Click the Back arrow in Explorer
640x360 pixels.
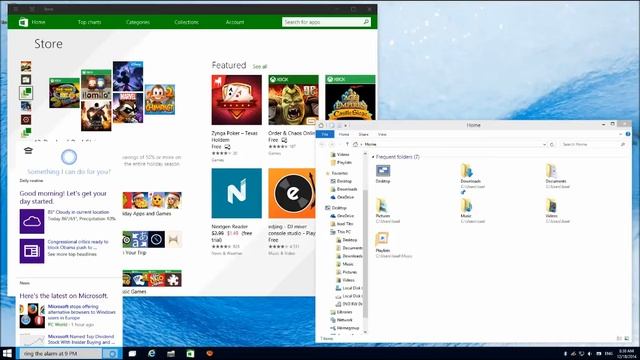[322, 144]
